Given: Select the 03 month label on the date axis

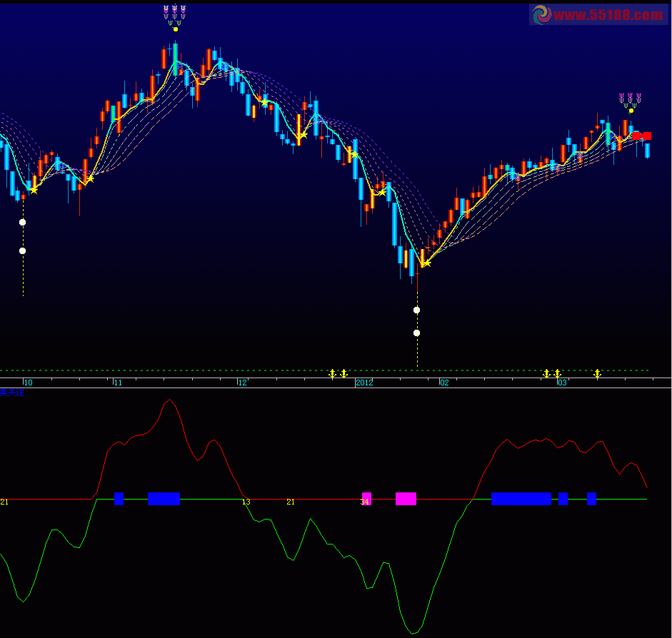Looking at the screenshot, I should coord(562,383).
